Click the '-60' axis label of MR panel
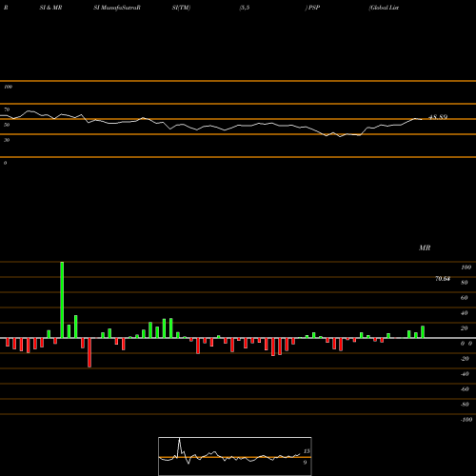 [x=465, y=389]
